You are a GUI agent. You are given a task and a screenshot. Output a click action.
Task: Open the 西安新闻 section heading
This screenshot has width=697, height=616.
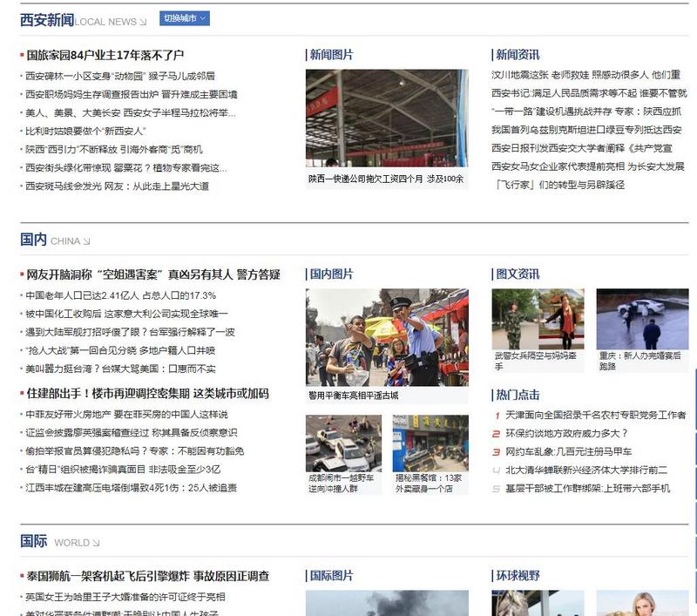47,20
